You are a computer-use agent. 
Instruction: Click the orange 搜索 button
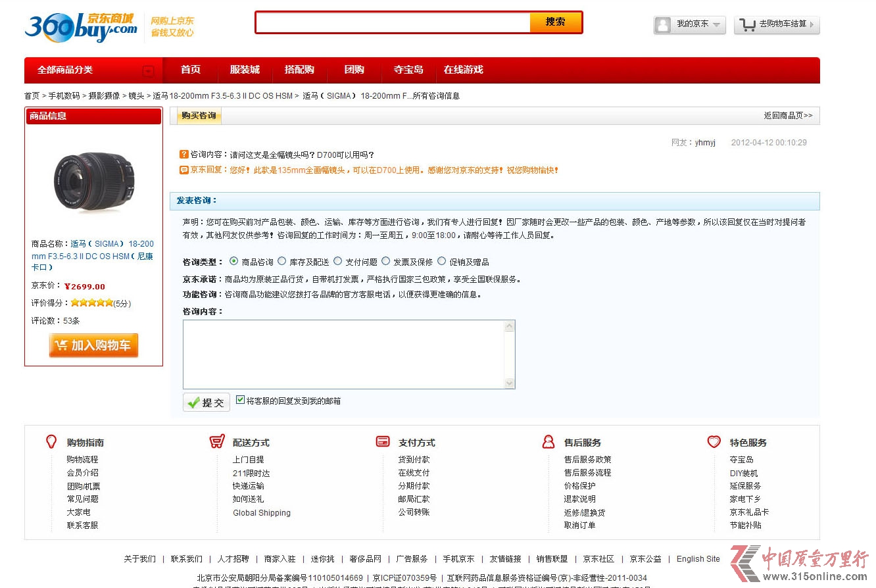coord(556,22)
